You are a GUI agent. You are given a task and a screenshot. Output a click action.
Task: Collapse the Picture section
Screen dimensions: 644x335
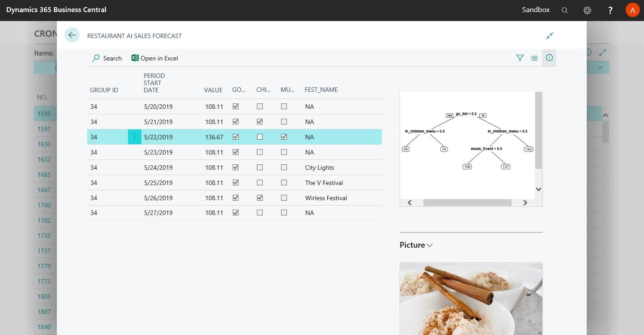click(416, 245)
